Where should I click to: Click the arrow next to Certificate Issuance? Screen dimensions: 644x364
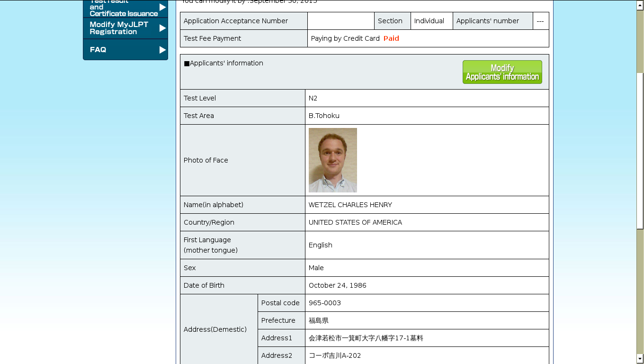pos(163,8)
